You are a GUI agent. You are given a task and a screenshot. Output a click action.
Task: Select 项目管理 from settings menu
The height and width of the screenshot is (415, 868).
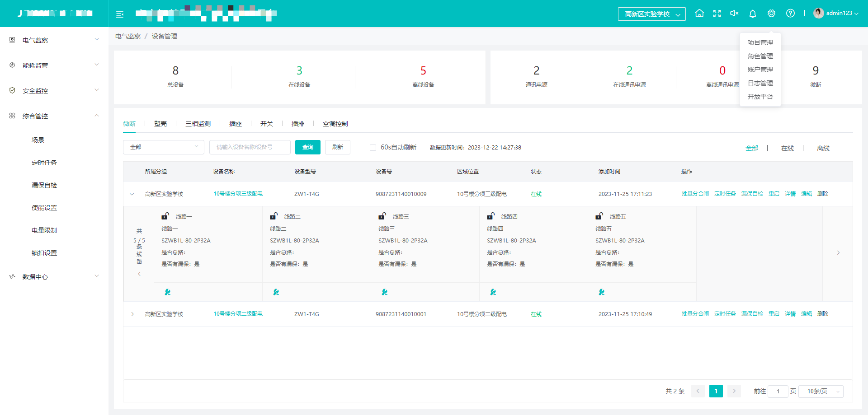click(x=760, y=42)
